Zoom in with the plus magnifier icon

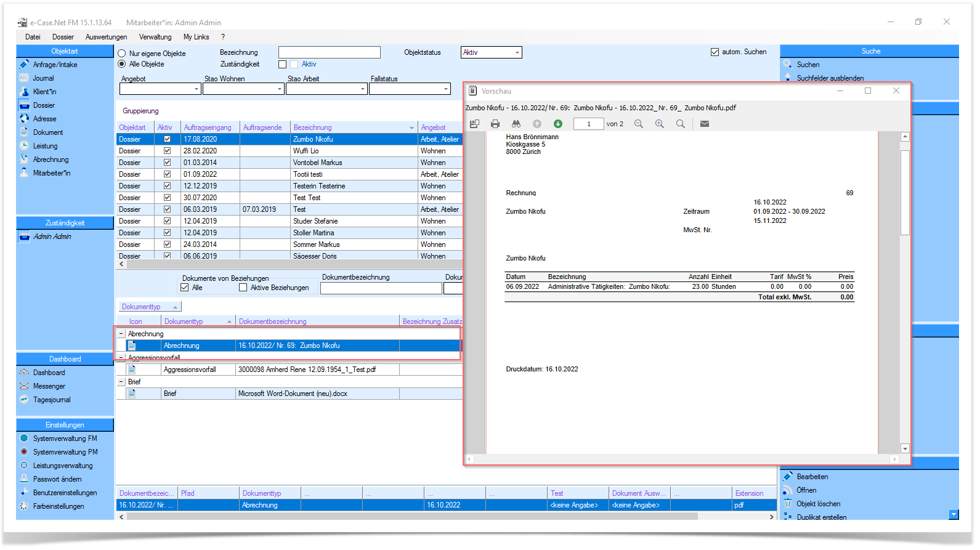pyautogui.click(x=660, y=124)
